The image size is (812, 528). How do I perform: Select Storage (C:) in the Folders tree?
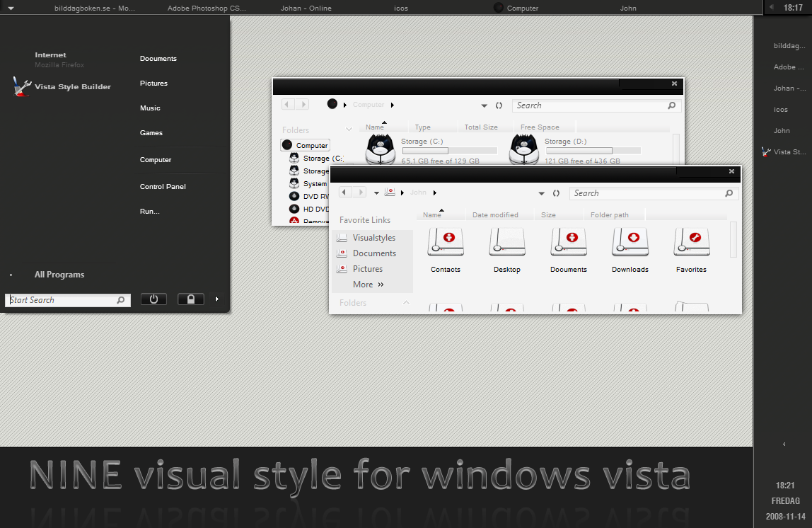click(316, 158)
